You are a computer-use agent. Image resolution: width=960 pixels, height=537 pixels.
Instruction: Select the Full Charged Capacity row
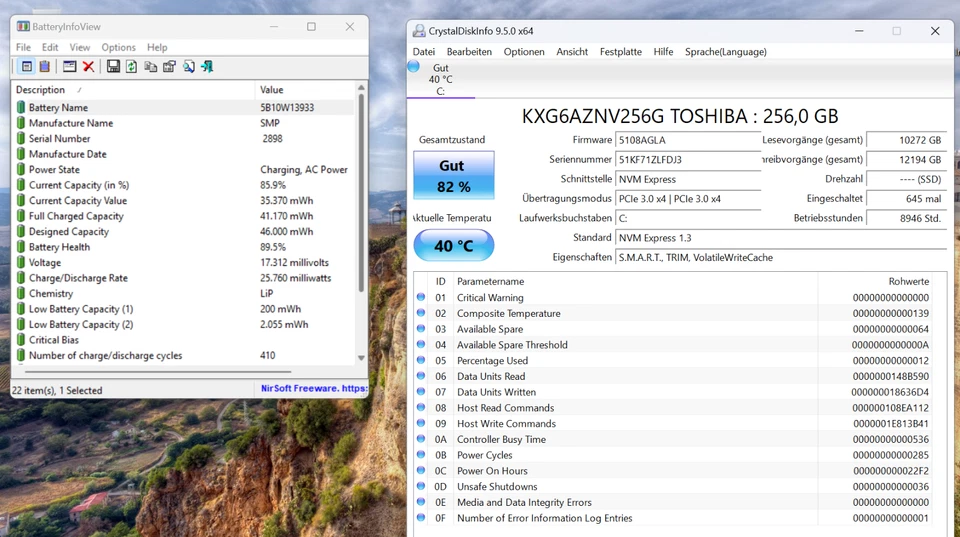(184, 216)
